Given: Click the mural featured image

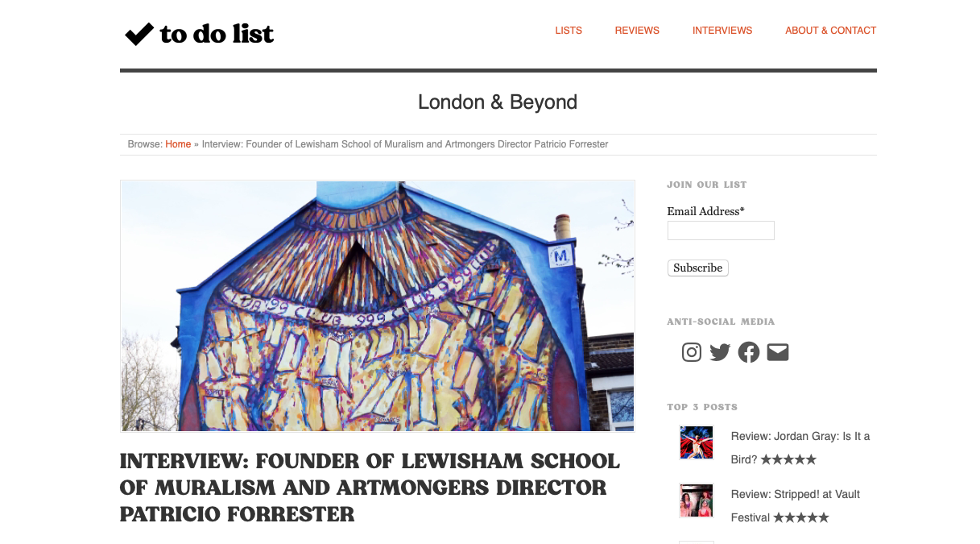Looking at the screenshot, I should click(378, 306).
